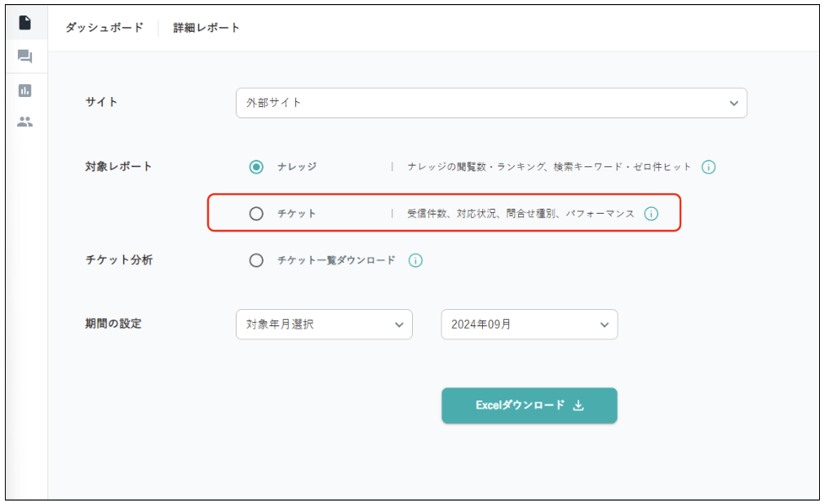The height and width of the screenshot is (504, 824).
Task: Select the ナレッジ radio button
Action: [256, 167]
